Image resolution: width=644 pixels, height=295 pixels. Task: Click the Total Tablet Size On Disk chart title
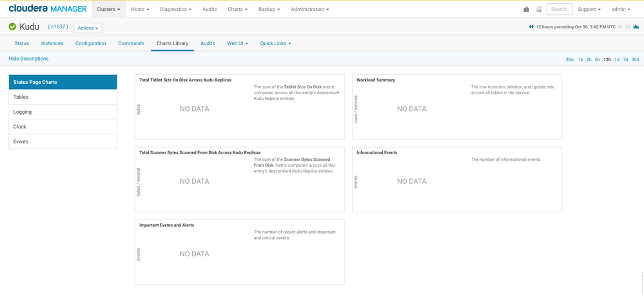pyautogui.click(x=185, y=80)
